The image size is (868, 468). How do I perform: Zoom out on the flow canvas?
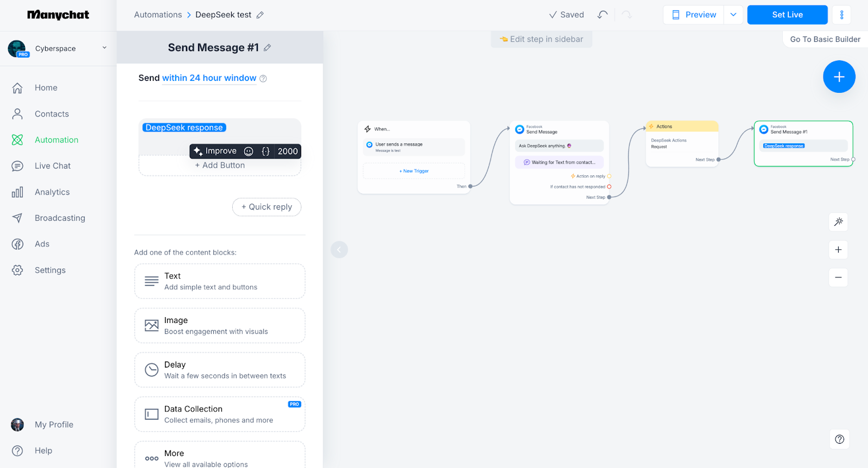[x=838, y=277]
